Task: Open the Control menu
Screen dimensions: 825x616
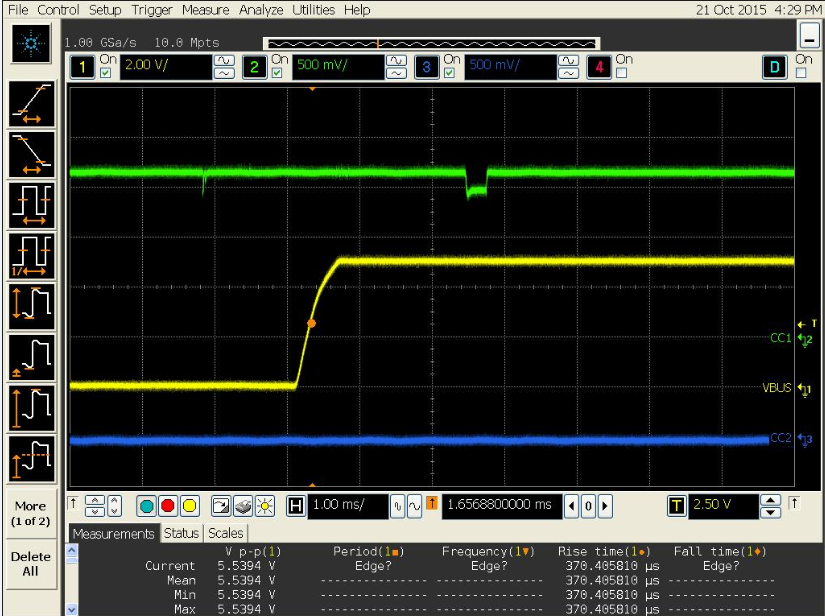Action: point(58,9)
